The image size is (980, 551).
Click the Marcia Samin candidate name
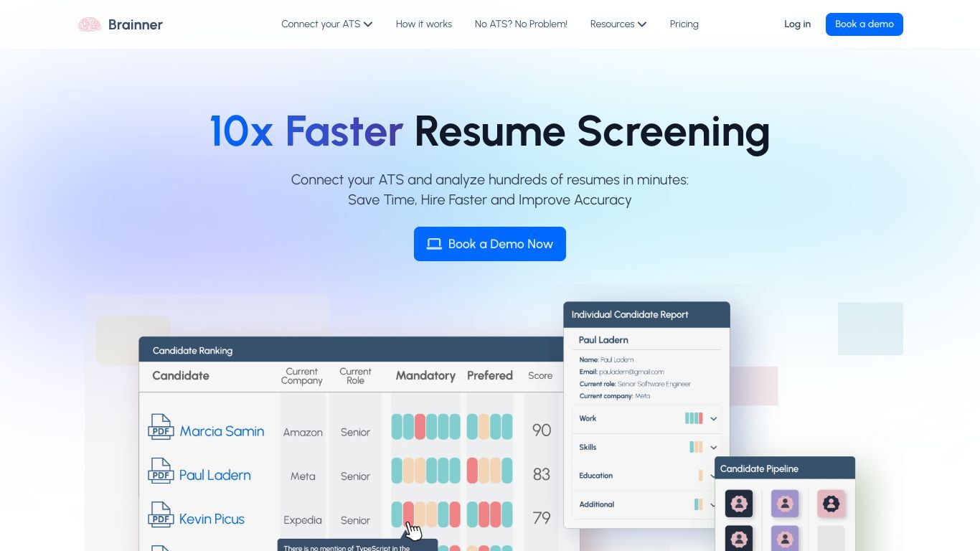(x=222, y=431)
